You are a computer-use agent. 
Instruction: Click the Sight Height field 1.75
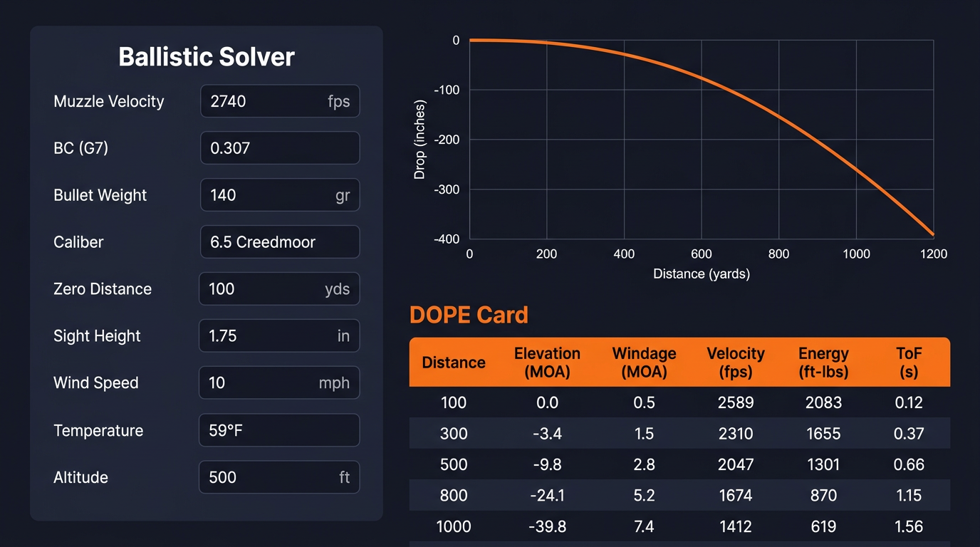point(279,336)
